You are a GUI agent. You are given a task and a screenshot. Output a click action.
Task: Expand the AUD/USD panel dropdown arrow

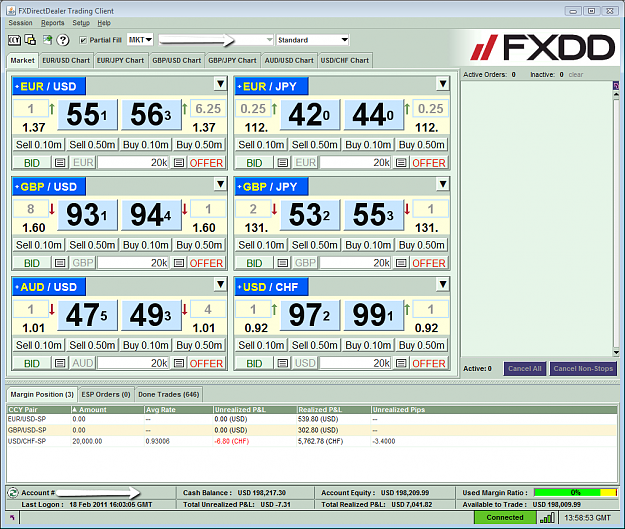click(220, 285)
